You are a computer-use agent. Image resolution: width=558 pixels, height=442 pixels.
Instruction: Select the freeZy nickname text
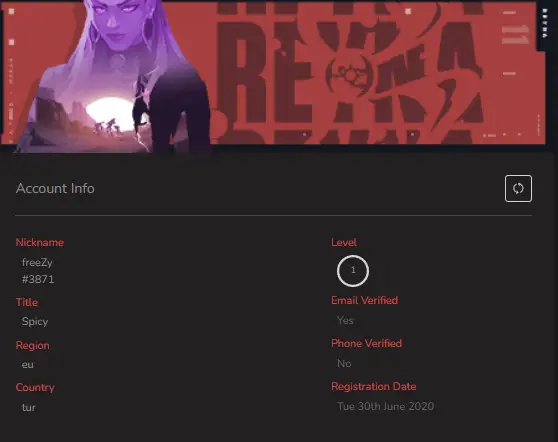coord(37,263)
